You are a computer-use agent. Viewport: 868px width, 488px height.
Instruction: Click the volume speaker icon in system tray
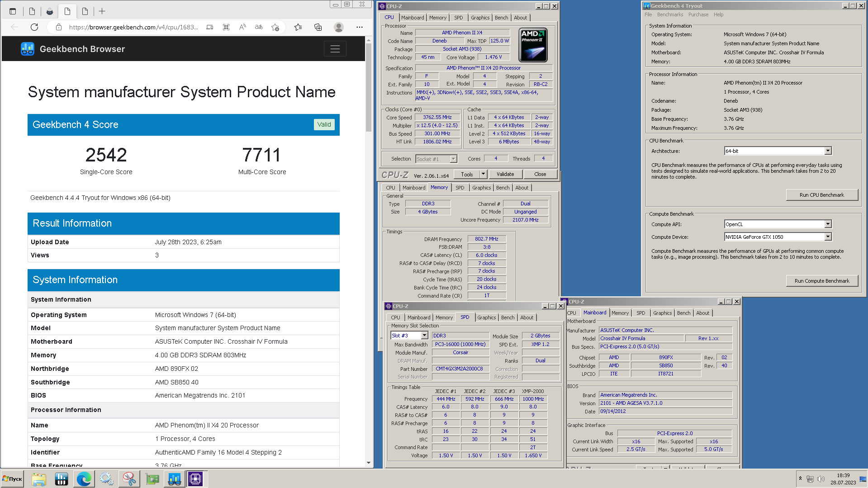click(821, 479)
